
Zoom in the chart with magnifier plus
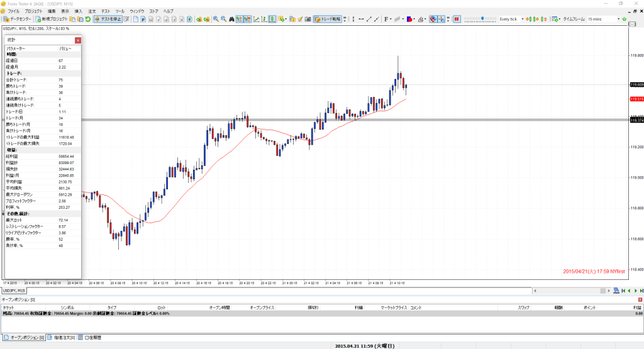(216, 19)
